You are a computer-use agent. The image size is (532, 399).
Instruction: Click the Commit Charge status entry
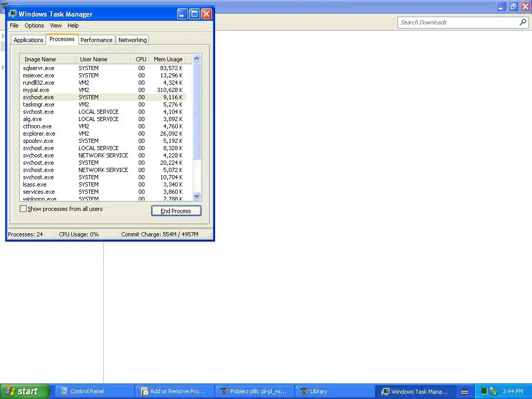[160, 234]
